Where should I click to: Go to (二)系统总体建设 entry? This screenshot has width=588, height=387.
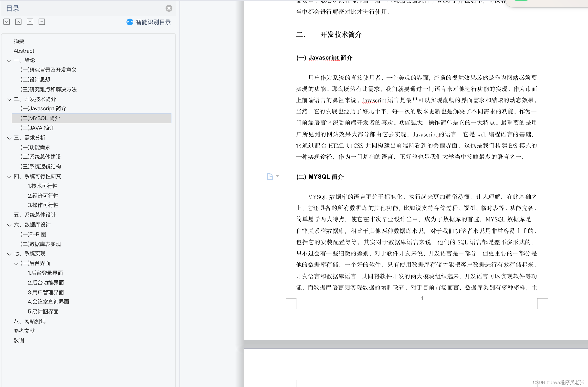(41, 157)
